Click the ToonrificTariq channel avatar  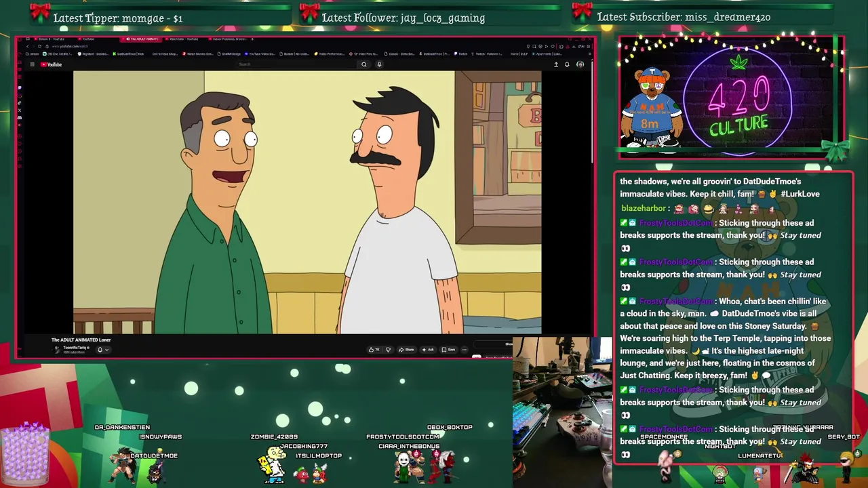(57, 350)
